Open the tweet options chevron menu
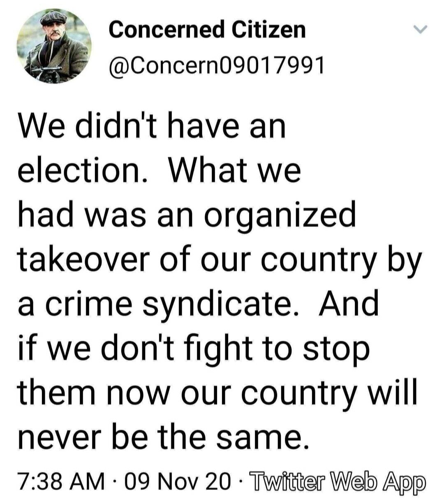This screenshot has width=444, height=504. 420,30
